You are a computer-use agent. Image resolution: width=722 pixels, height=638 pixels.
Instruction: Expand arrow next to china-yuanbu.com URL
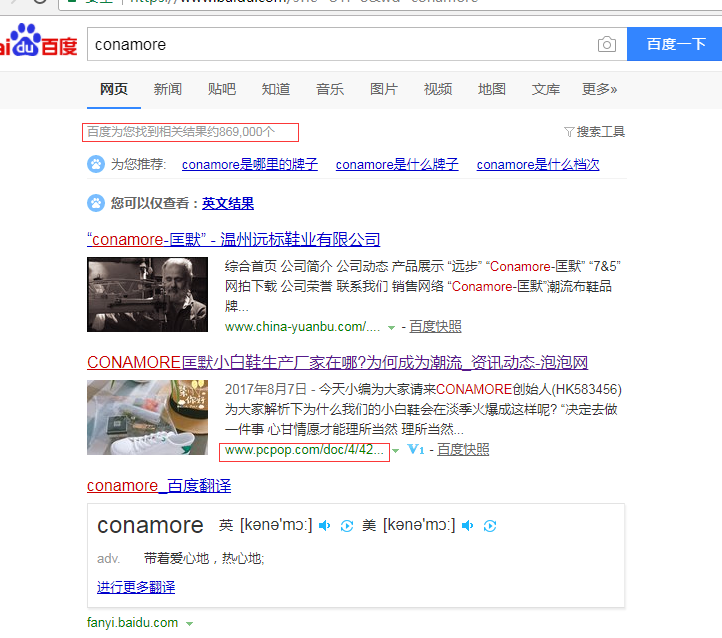coord(391,328)
